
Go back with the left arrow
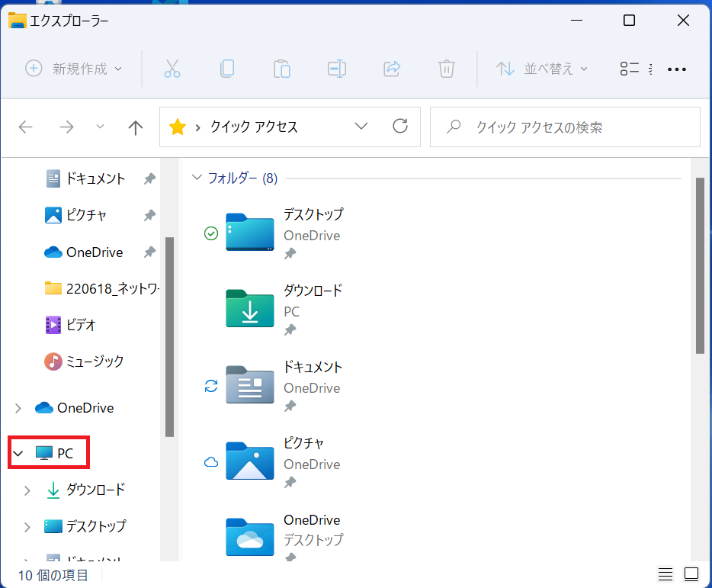click(25, 127)
